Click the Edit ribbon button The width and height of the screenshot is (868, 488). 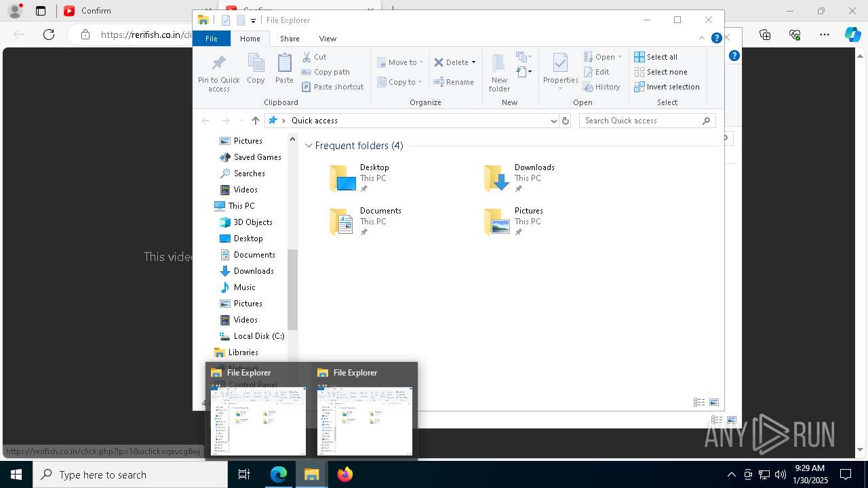pos(597,72)
